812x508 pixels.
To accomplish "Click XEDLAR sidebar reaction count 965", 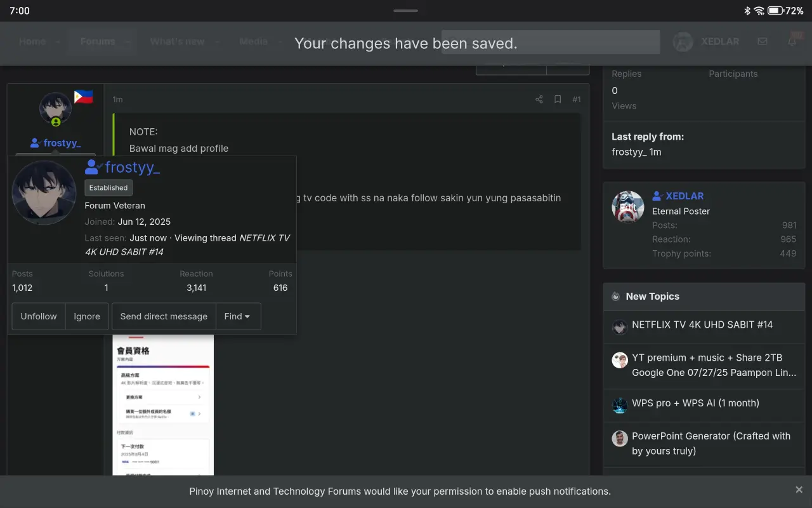I will tap(789, 239).
